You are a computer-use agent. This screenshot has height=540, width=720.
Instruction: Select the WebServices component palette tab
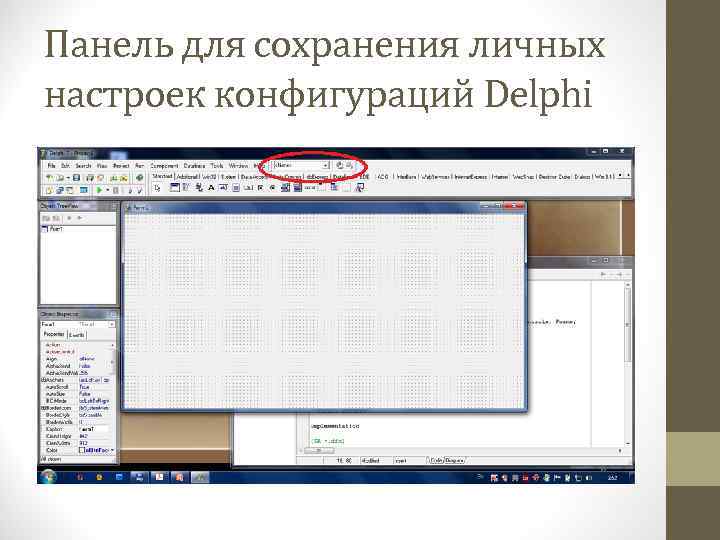(x=435, y=176)
